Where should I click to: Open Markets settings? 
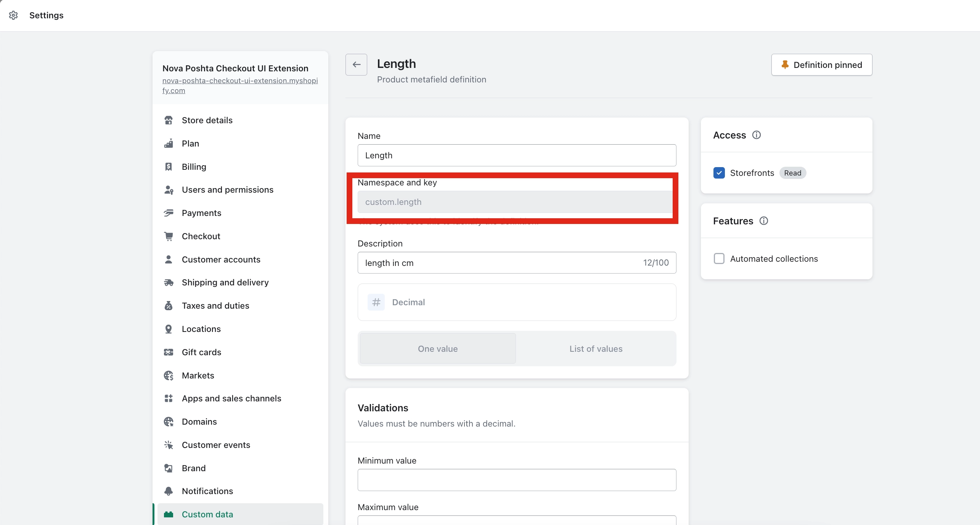pyautogui.click(x=240, y=375)
